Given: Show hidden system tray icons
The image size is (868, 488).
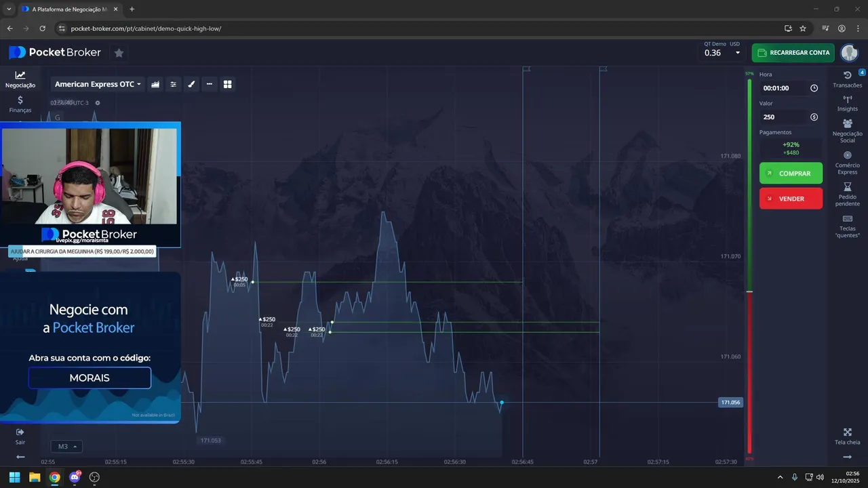Looking at the screenshot, I should [780, 477].
